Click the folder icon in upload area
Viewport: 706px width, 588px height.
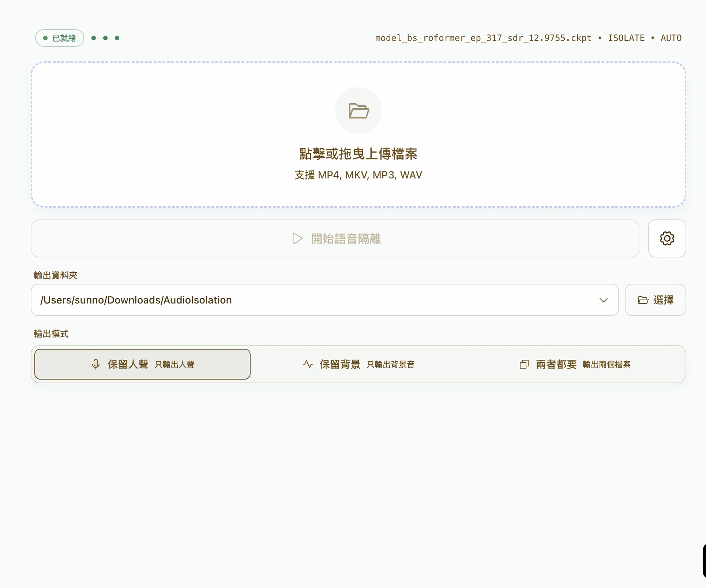(358, 110)
